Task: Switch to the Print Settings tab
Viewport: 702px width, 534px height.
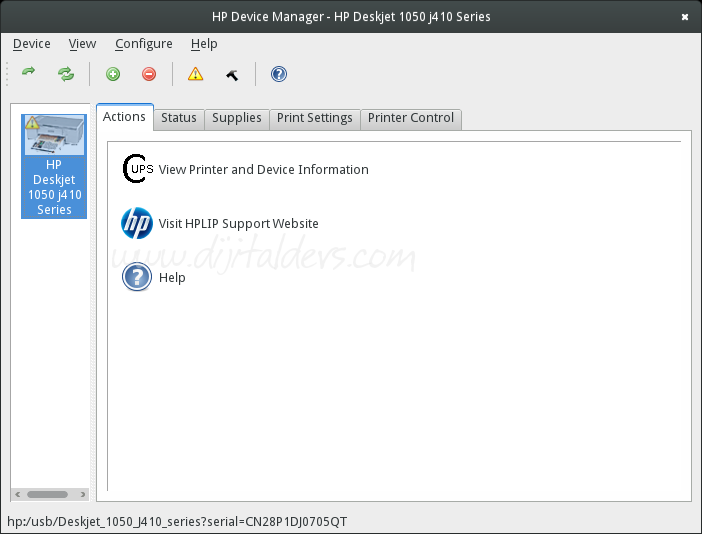Action: pyautogui.click(x=314, y=118)
